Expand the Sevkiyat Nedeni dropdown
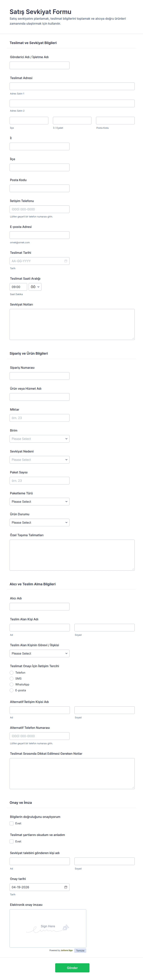This screenshot has height=980, width=143. (x=39, y=460)
